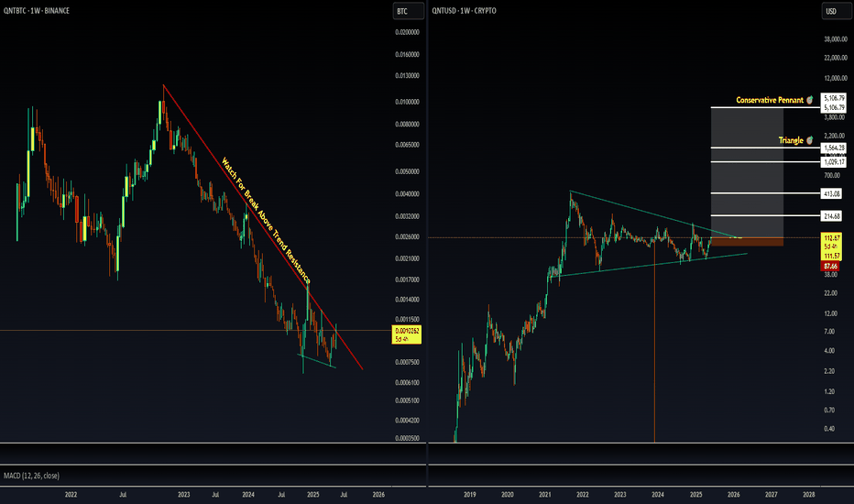Click 2019 on the QNTUSD time axis
This screenshot has width=854, height=504.
point(469,494)
